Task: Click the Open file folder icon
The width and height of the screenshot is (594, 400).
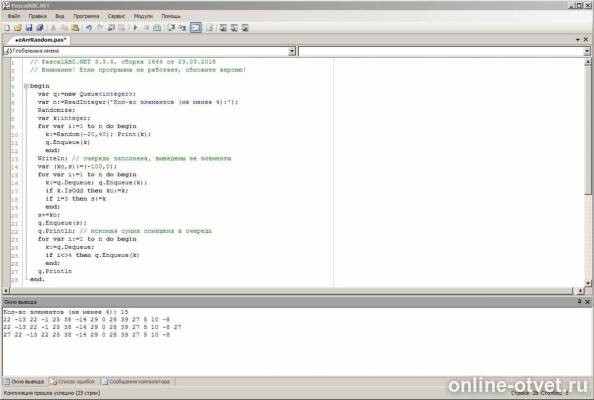Action: click(x=18, y=28)
